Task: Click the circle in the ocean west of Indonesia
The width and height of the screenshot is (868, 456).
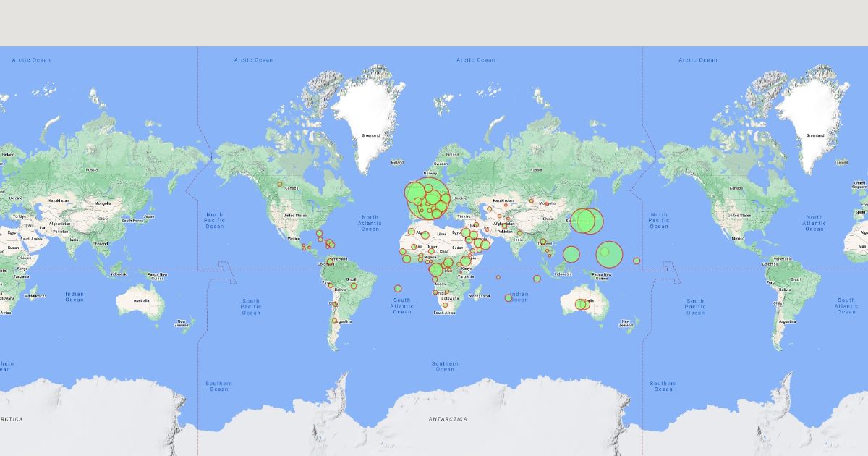Action: click(537, 279)
